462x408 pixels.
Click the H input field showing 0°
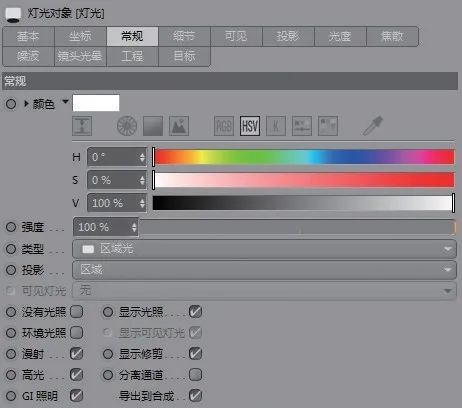pos(117,157)
